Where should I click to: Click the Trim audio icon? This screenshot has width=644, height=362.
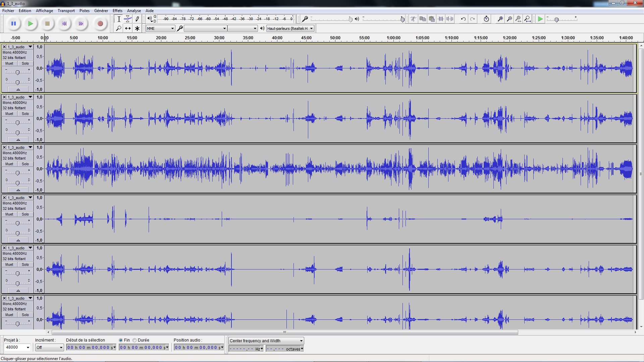(441, 19)
